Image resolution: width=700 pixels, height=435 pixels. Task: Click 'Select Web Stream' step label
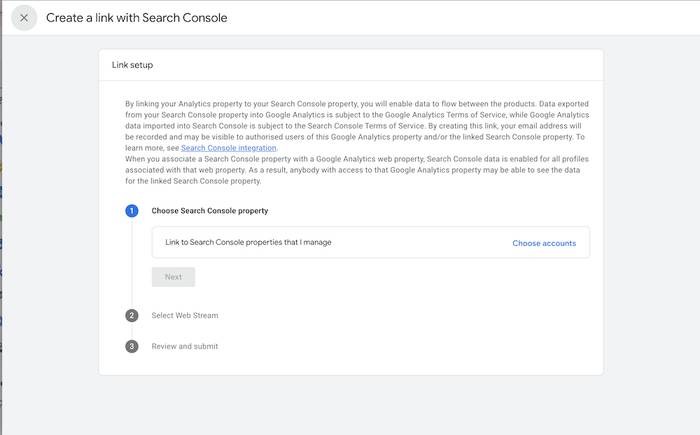(185, 315)
